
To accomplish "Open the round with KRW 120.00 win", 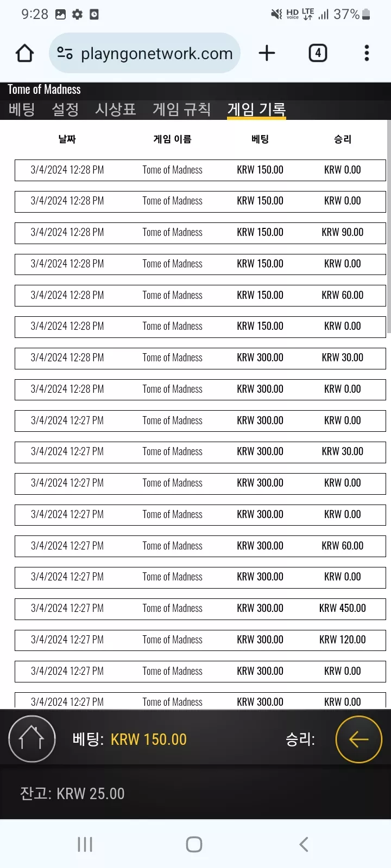I will click(200, 640).
